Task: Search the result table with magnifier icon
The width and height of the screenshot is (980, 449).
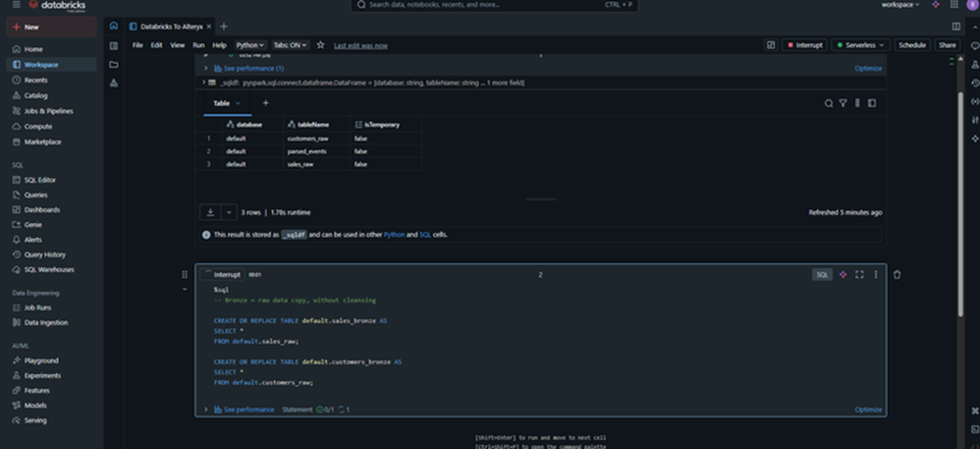Action: [829, 103]
